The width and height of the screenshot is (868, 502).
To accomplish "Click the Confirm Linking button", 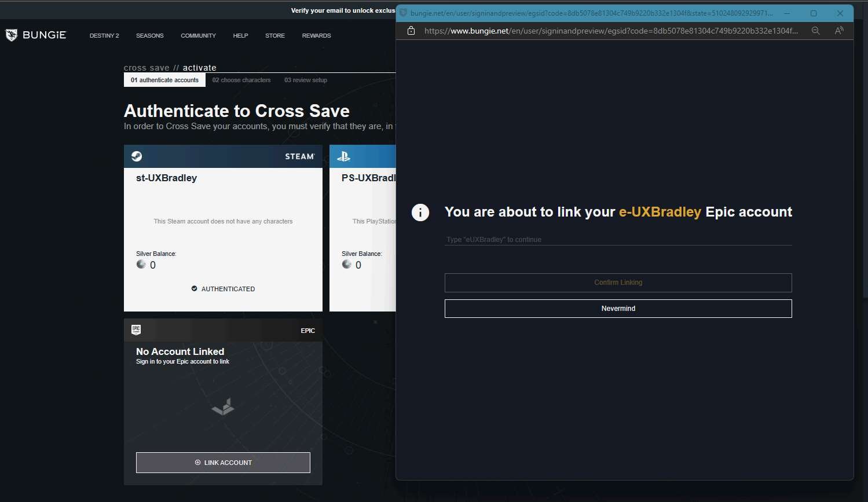I will [618, 283].
